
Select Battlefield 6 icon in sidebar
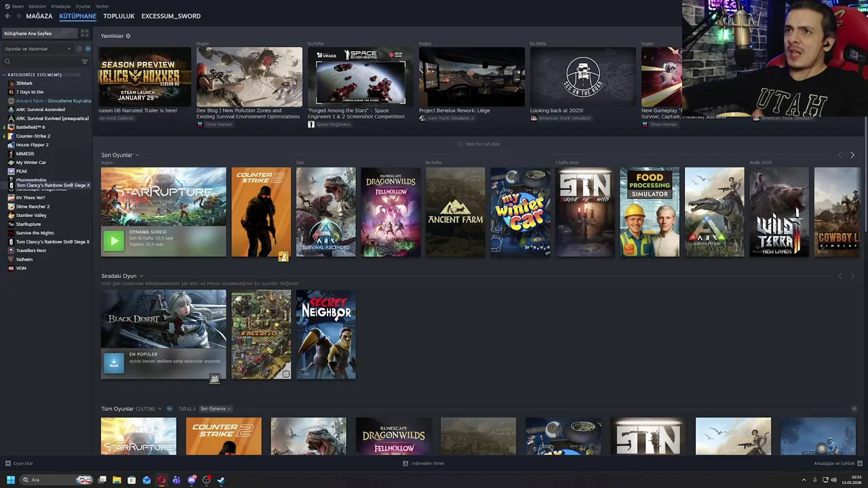tap(11, 127)
